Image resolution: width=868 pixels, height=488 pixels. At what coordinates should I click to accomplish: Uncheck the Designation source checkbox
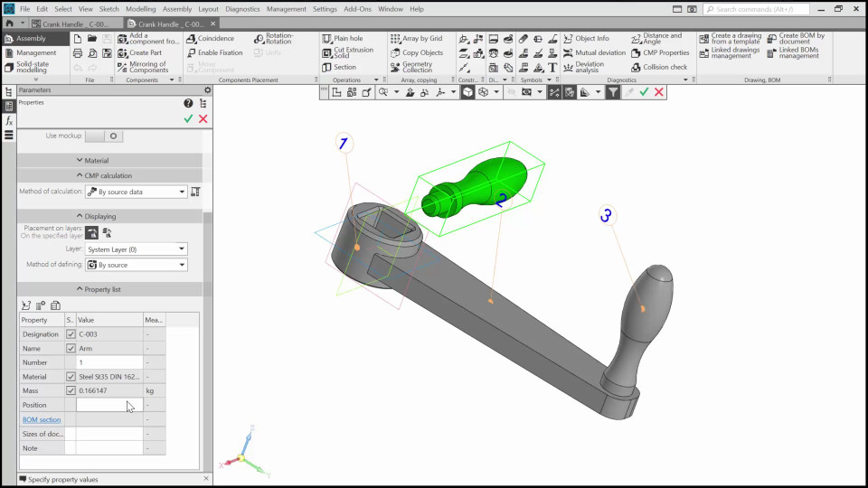(x=71, y=334)
